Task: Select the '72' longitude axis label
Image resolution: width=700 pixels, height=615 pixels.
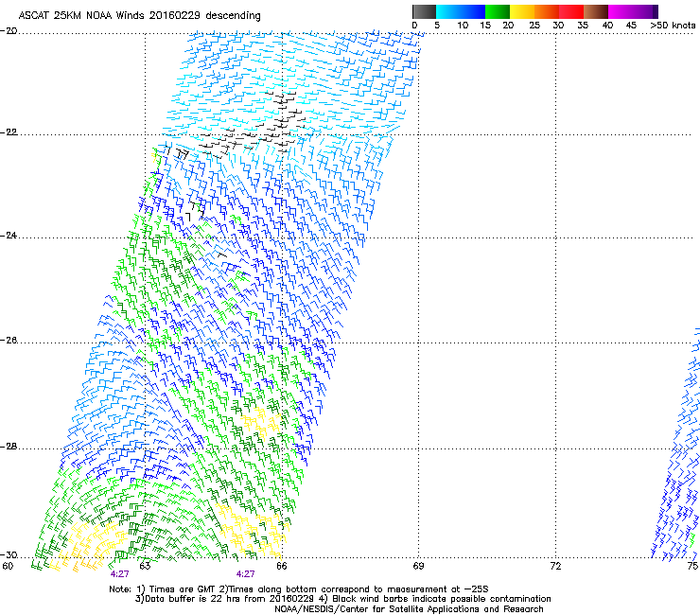Action: [555, 567]
